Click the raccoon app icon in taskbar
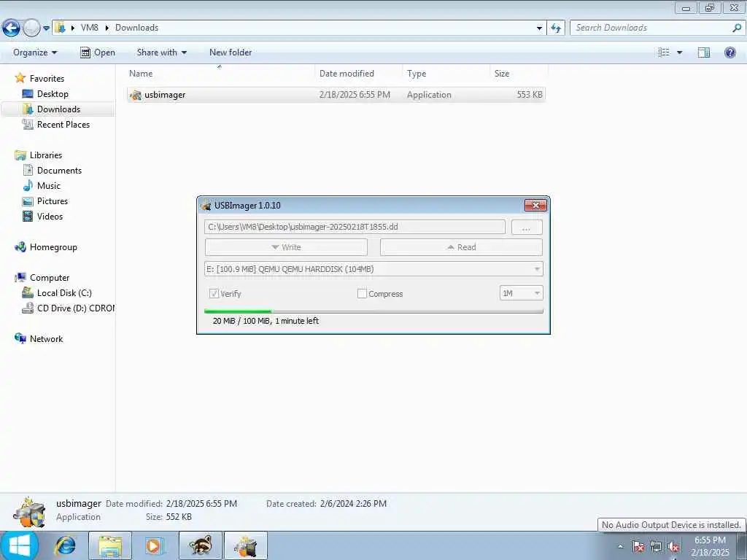747x560 pixels. tap(200, 545)
